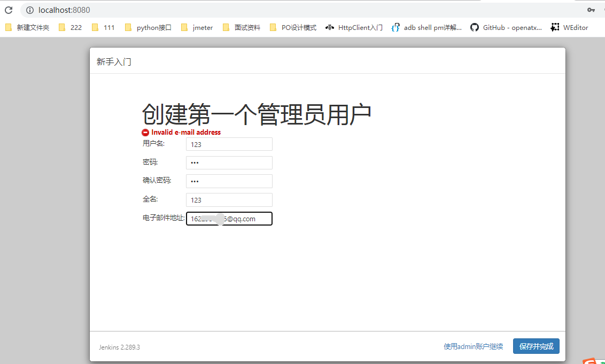
Task: Open the 面试资料 bookmark folder
Action: click(242, 27)
